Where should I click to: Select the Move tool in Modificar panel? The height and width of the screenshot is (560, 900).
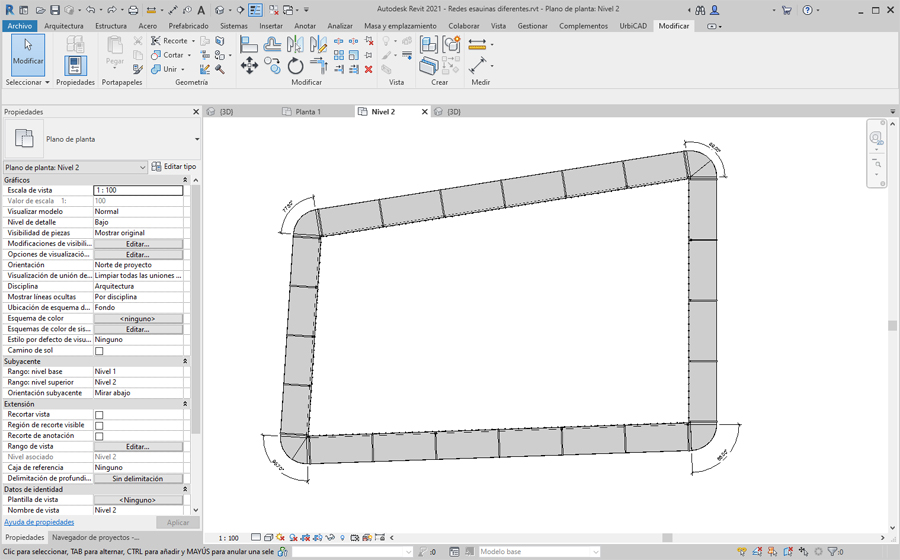click(x=249, y=66)
